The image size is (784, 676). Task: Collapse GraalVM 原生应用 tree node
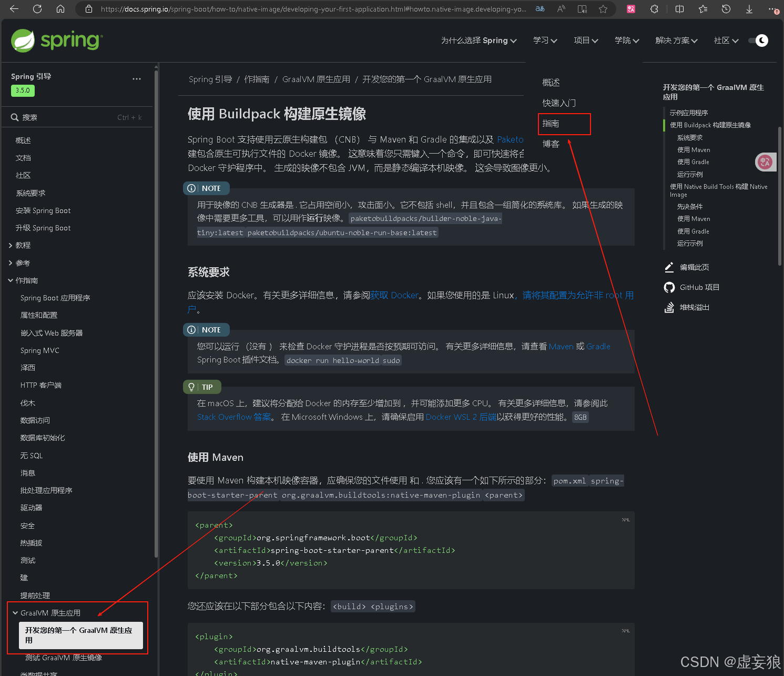15,613
